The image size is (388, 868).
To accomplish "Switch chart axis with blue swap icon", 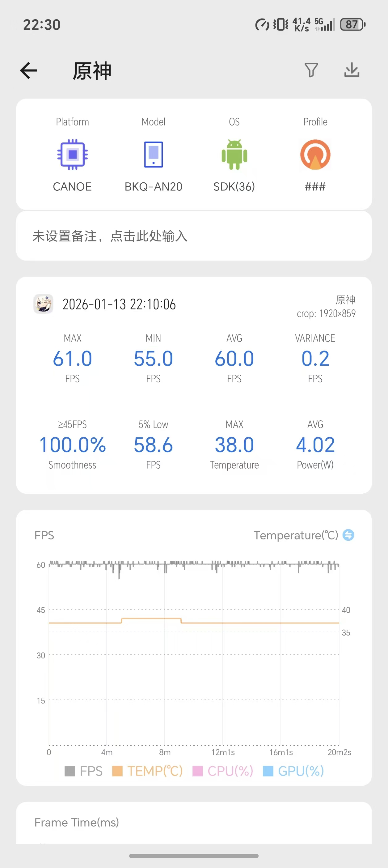I will point(348,535).
